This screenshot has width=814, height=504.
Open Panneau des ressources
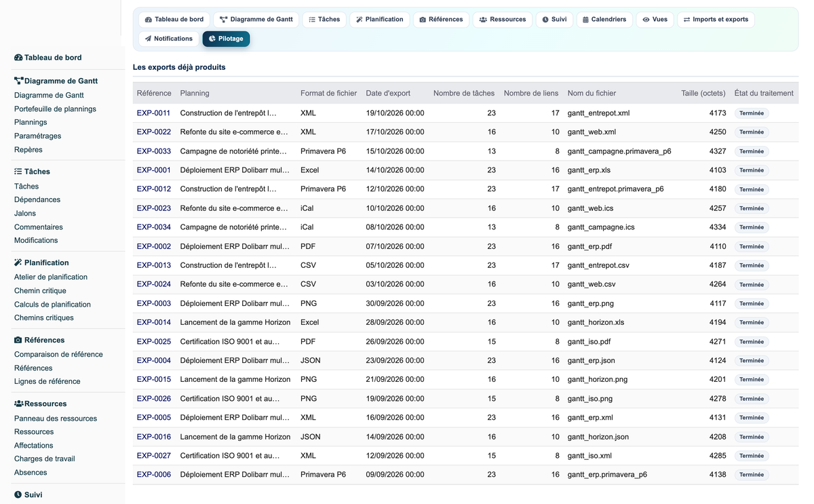coord(56,419)
